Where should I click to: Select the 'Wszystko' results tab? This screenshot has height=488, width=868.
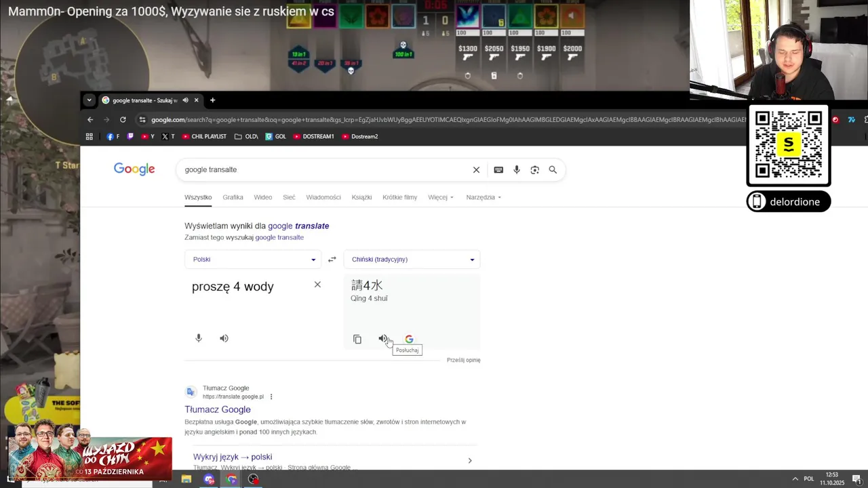click(198, 197)
